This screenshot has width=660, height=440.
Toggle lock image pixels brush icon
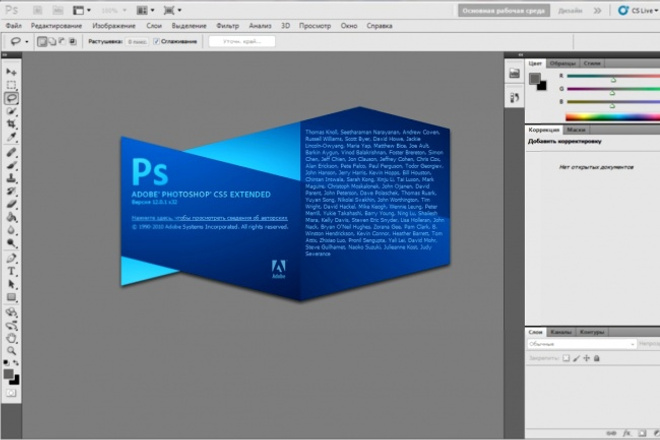click(x=576, y=358)
